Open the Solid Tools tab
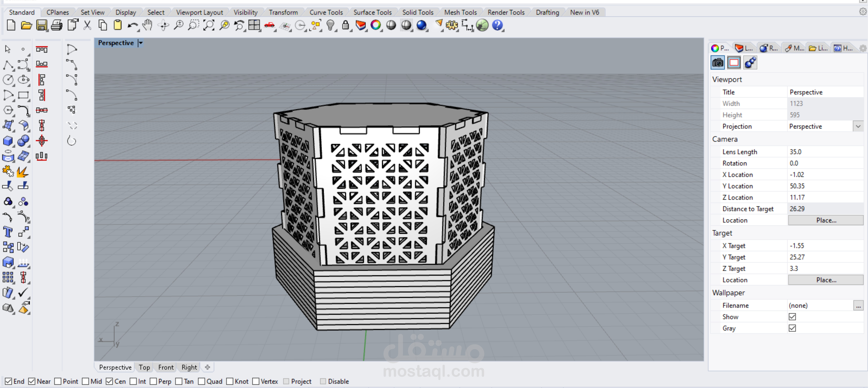 [x=418, y=13]
